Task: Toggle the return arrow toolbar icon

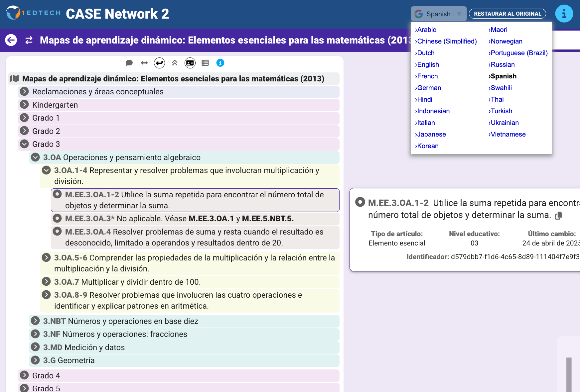Action: 160,63
